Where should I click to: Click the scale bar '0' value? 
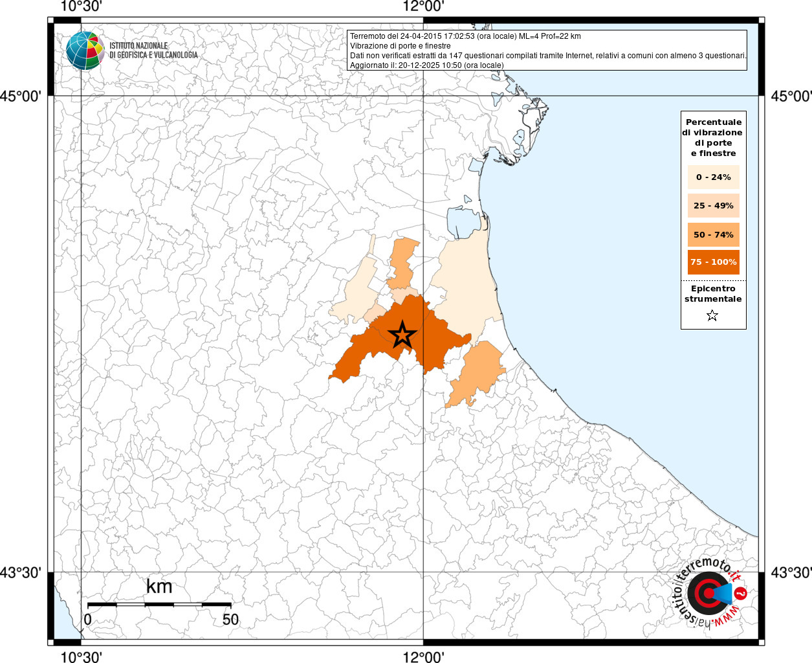[x=87, y=619]
